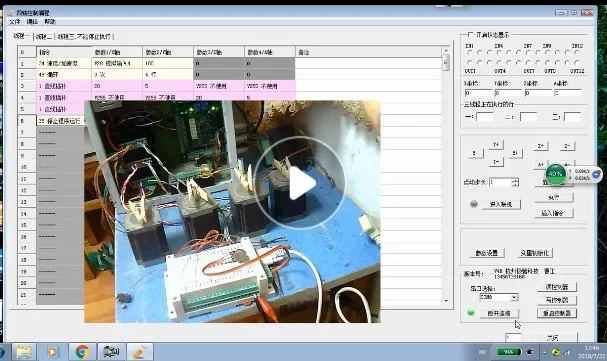This screenshot has height=361, width=607.
Task: Jog the Y+ axis button
Action: tap(496, 145)
